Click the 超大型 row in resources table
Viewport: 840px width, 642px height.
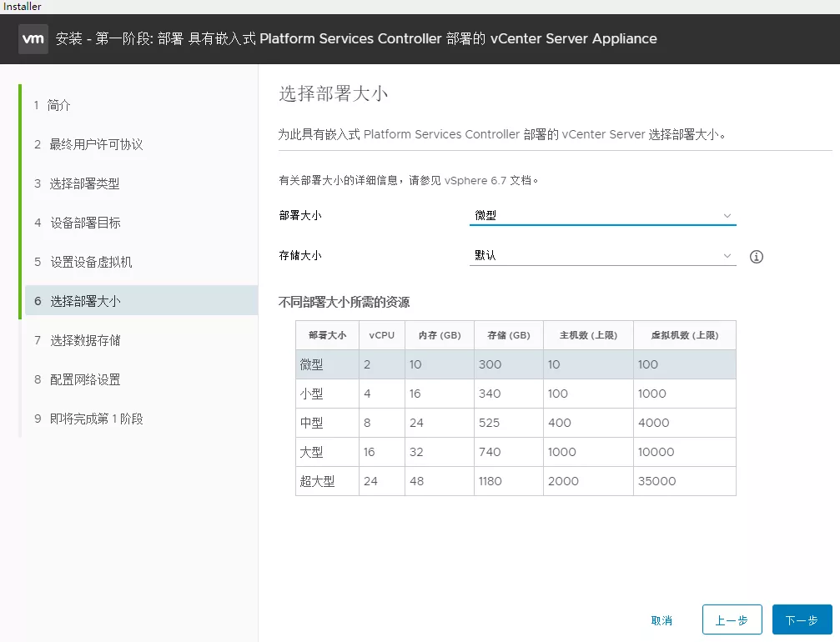coord(516,481)
